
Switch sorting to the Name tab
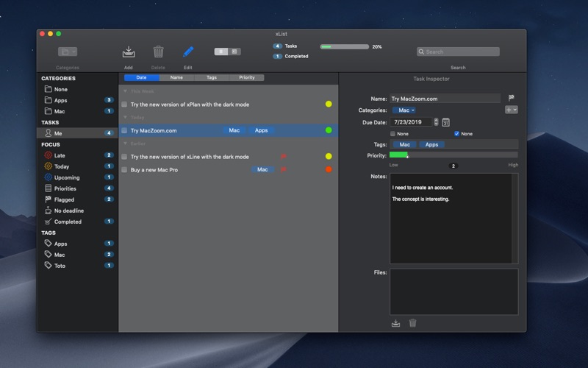pyautogui.click(x=176, y=77)
